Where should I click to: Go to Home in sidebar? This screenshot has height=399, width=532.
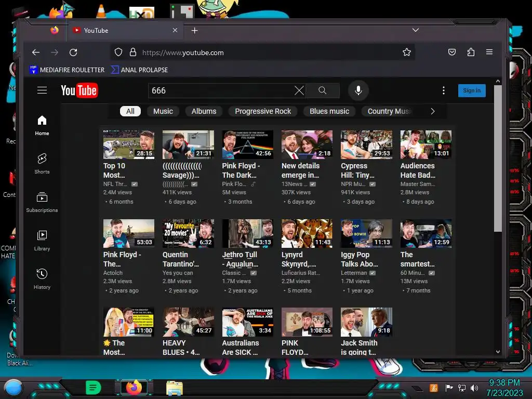coord(42,126)
